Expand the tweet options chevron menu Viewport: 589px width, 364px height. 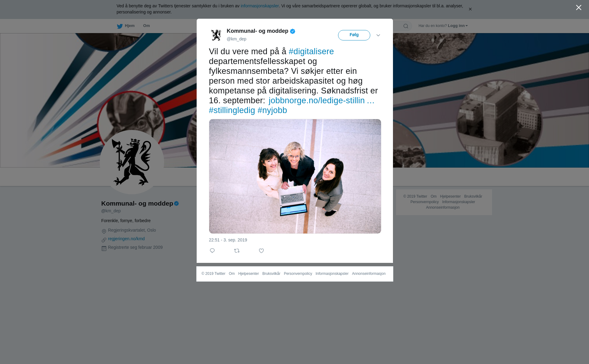(378, 35)
